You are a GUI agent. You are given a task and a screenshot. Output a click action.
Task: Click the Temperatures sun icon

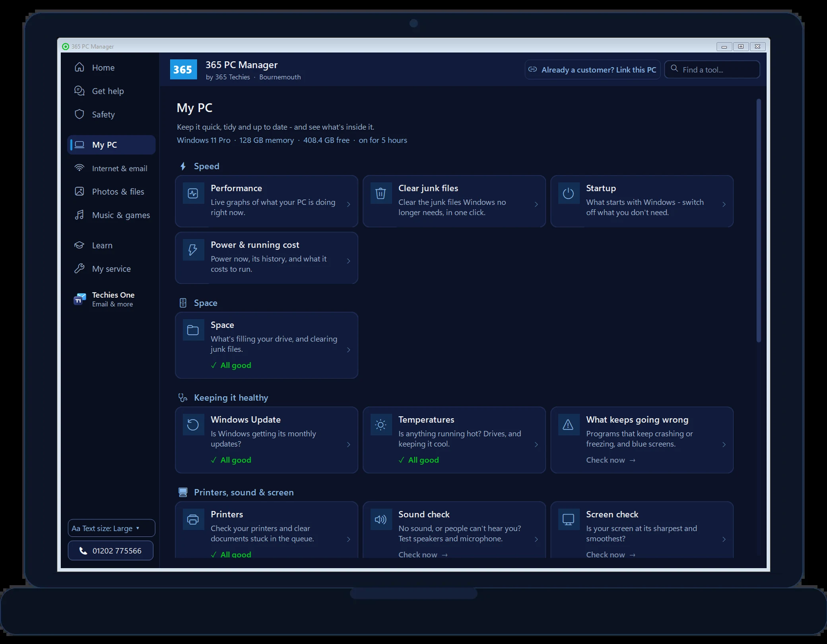pyautogui.click(x=381, y=425)
